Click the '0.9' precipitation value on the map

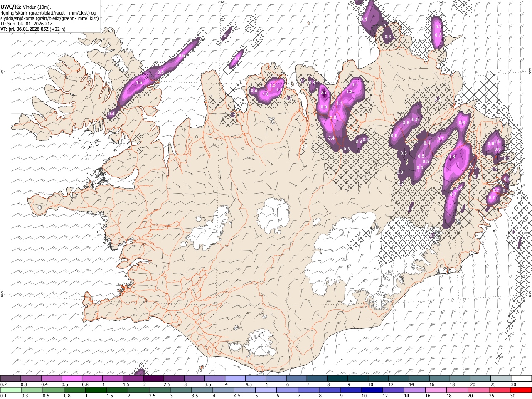[x=325, y=107]
